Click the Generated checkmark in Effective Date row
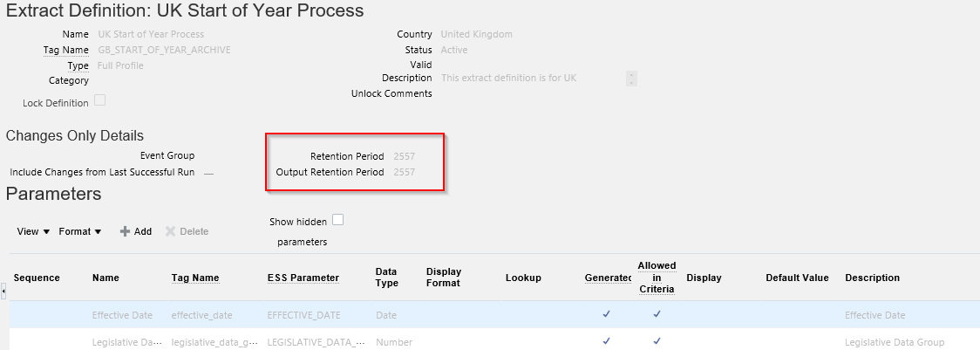Viewport: 980px width, 350px height. pos(606,314)
